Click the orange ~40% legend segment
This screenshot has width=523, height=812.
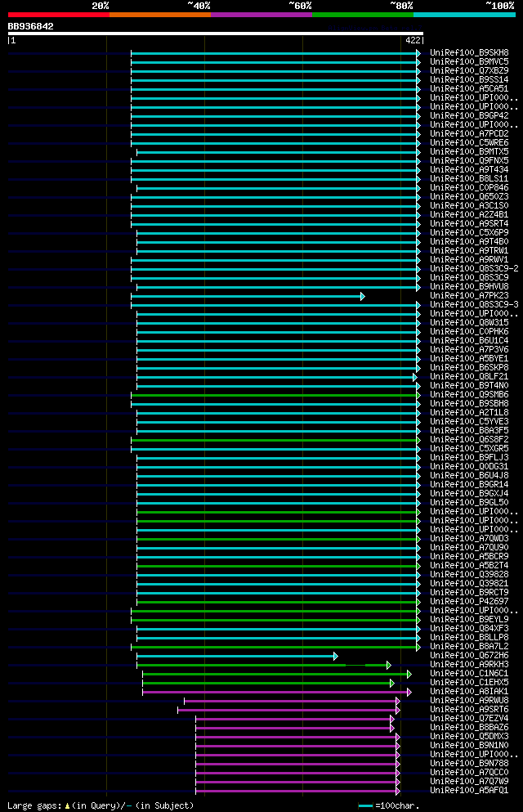(160, 15)
